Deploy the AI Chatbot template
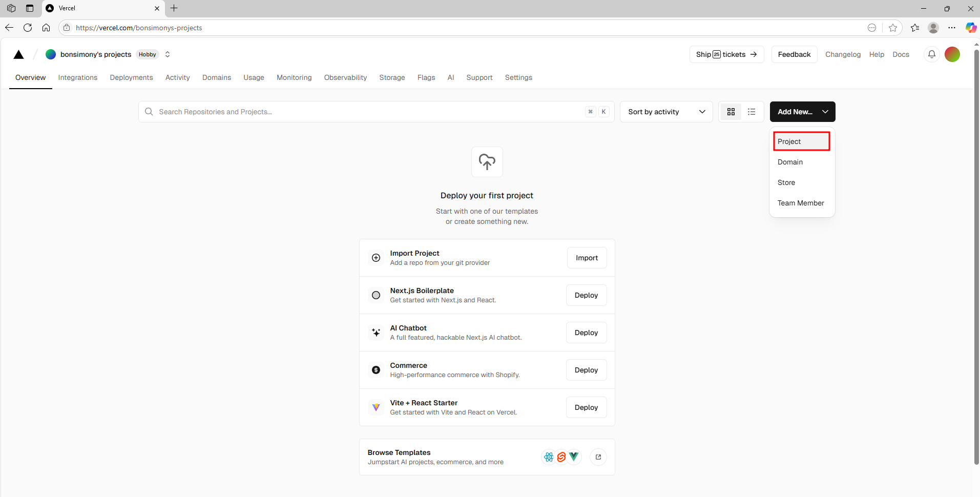Image resolution: width=980 pixels, height=497 pixels. click(586, 333)
